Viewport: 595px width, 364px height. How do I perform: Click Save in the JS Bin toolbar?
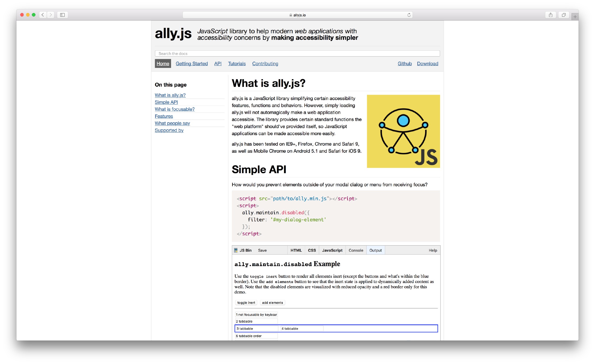(262, 250)
